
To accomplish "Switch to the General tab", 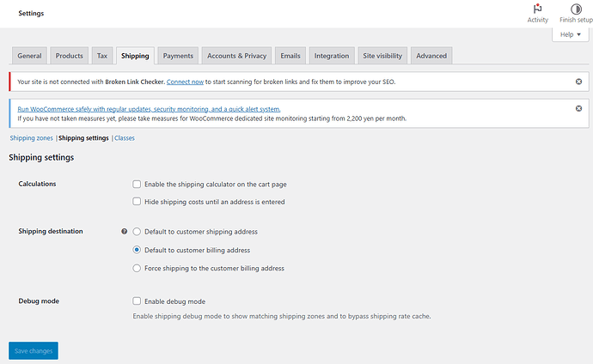I will pyautogui.click(x=29, y=56).
